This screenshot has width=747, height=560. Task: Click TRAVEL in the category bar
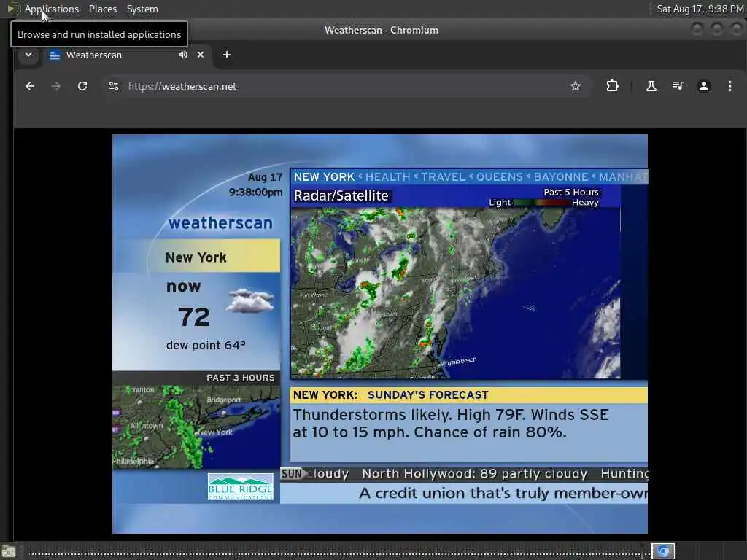point(443,177)
